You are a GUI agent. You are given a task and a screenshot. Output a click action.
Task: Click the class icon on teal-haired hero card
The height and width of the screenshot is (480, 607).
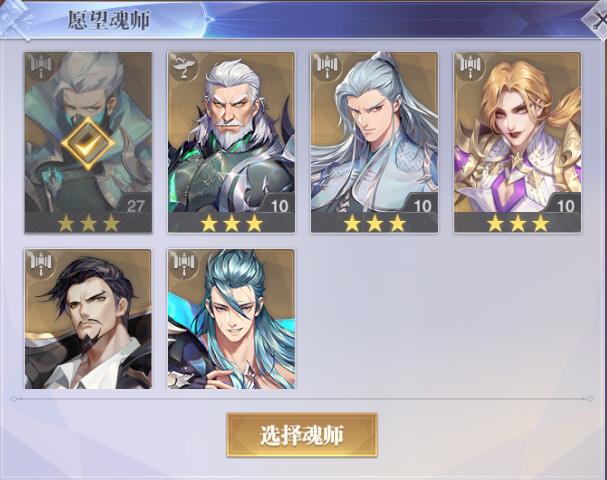183,262
